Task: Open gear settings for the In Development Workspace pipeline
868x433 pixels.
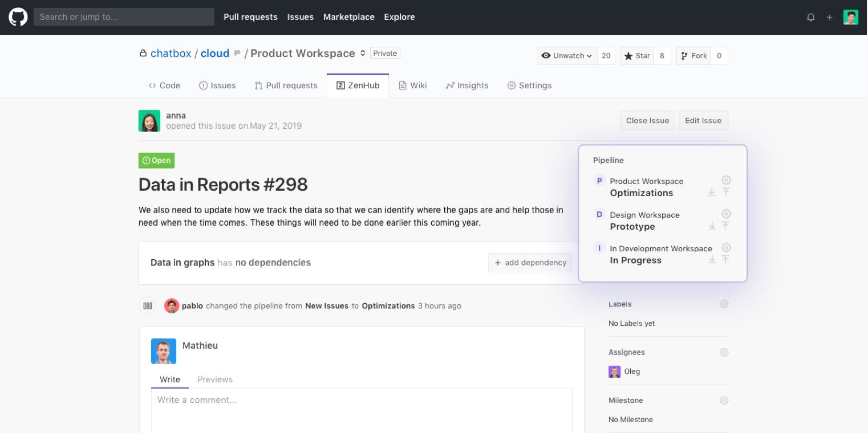Action: click(x=726, y=247)
